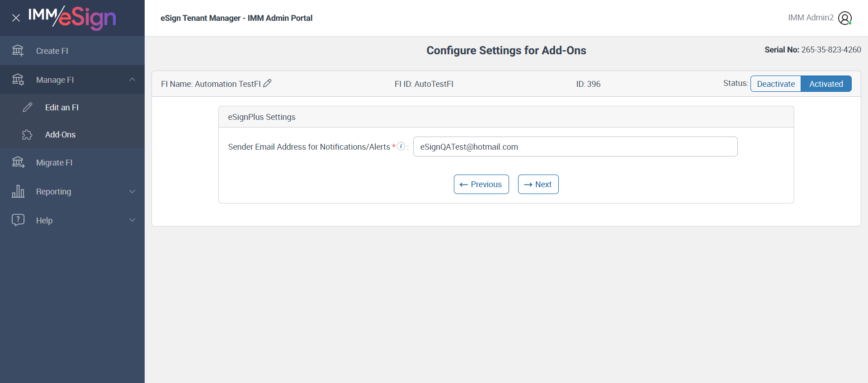Close the sidebar with the X icon
This screenshot has width=868, height=383.
coord(16,18)
